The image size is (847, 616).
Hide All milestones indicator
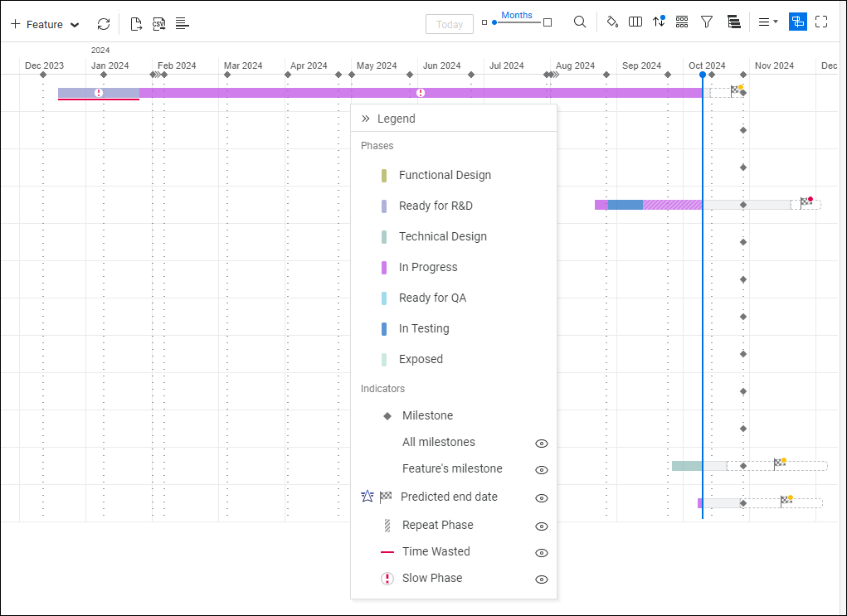point(541,444)
